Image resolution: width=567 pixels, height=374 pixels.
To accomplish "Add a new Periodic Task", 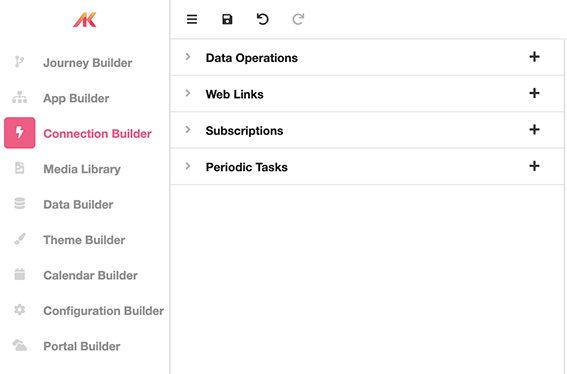I will (x=534, y=166).
